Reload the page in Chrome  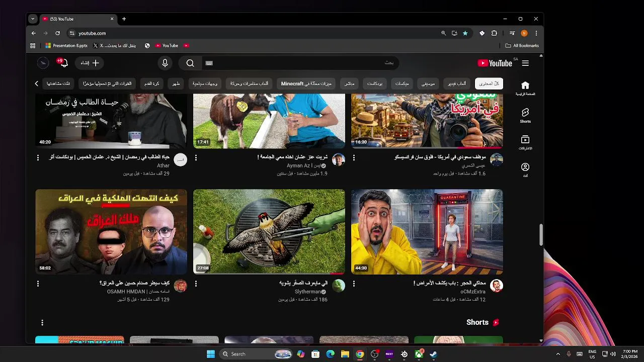pos(57,33)
